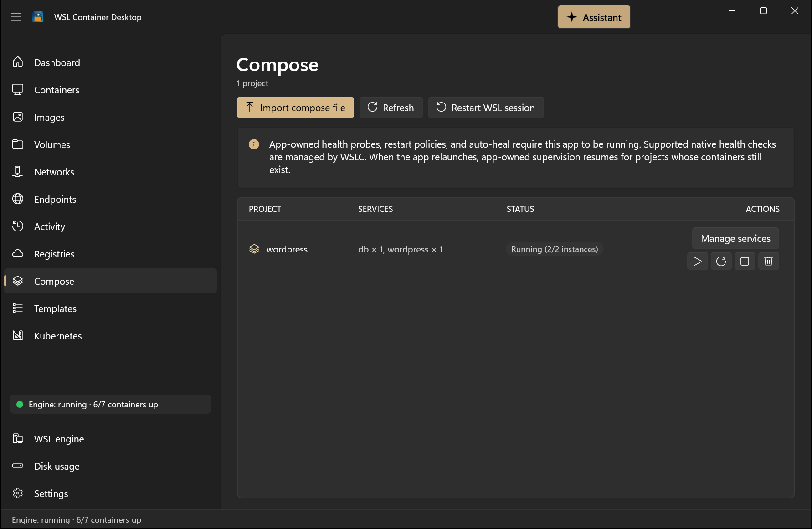Select the Compose sidebar item
812x529 pixels.
click(x=110, y=281)
